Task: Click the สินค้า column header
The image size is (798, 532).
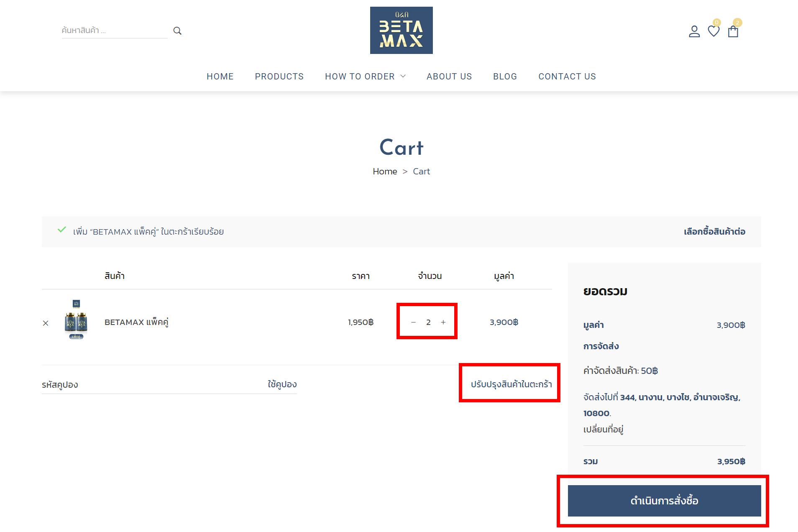Action: click(x=115, y=276)
